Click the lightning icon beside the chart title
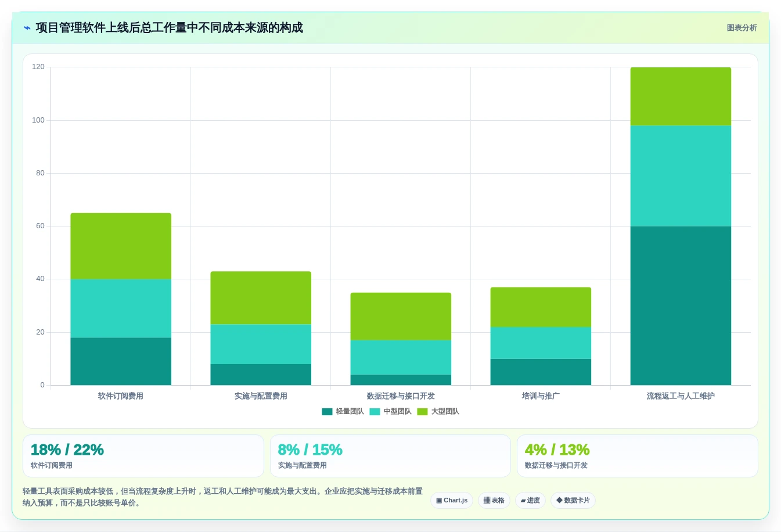 point(27,28)
